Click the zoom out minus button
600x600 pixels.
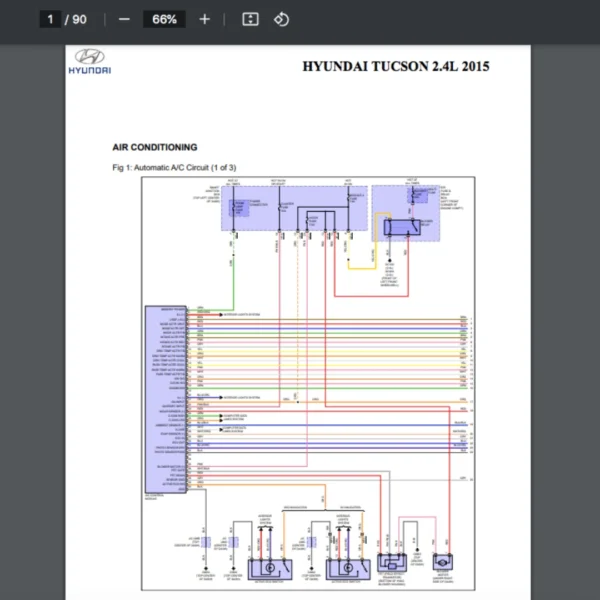pyautogui.click(x=124, y=19)
